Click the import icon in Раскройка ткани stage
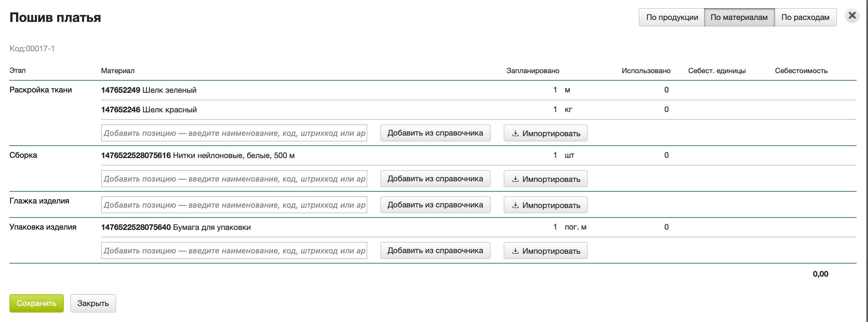This screenshot has width=868, height=322. click(515, 133)
